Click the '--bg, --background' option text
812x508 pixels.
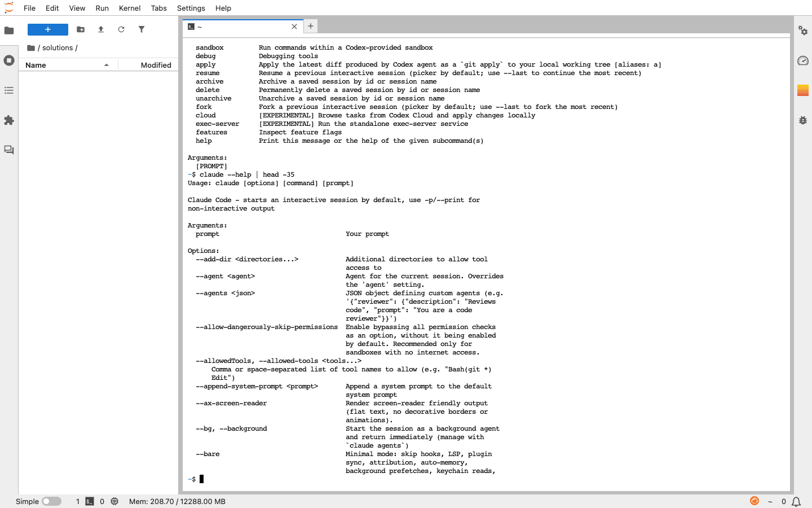coord(231,429)
